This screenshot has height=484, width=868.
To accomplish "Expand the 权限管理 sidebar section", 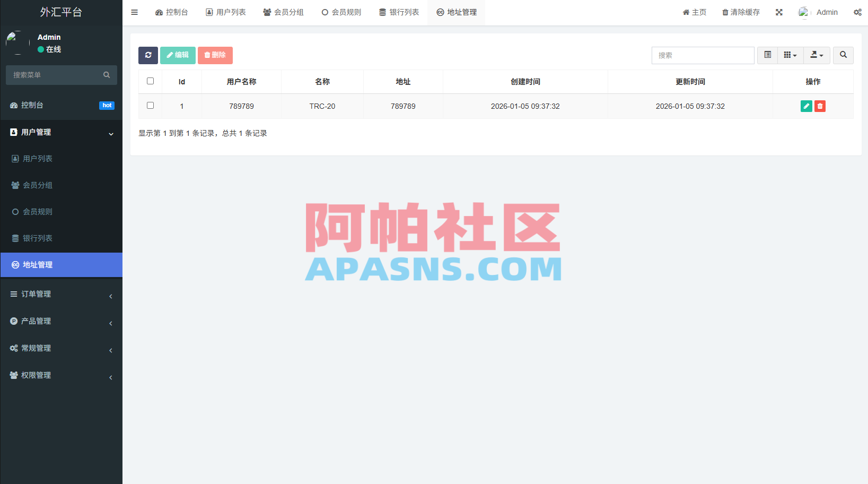I will [x=62, y=375].
